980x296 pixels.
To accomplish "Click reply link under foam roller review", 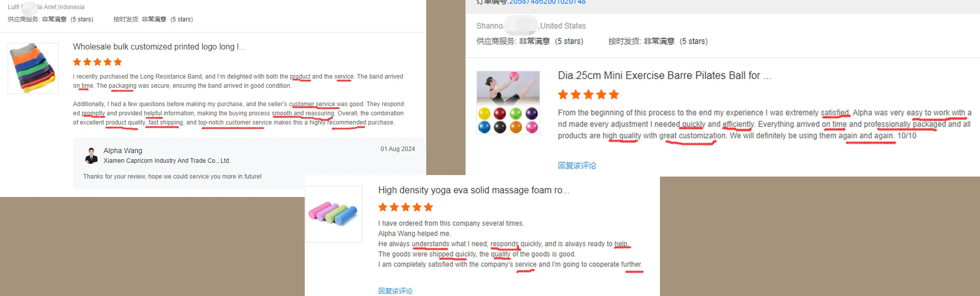I will point(395,291).
